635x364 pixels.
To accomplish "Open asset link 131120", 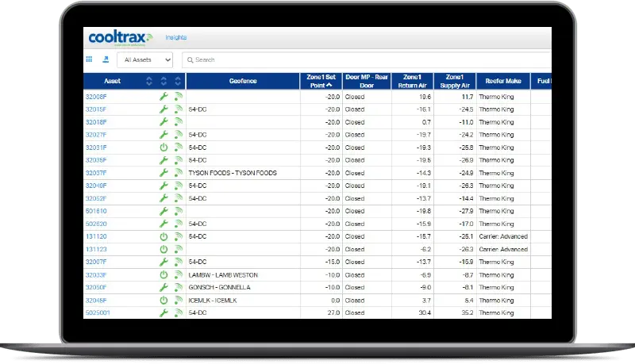I will click(x=96, y=236).
